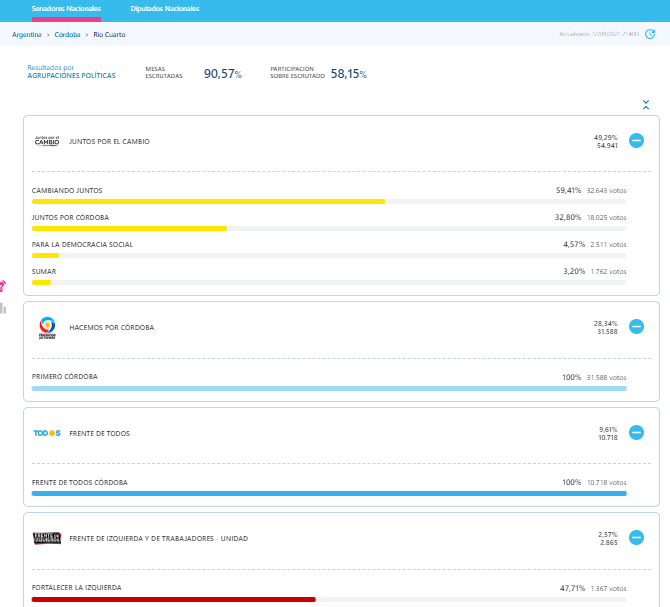Select the Juntos por Córdoba list row
670x607 pixels.
[329, 217]
